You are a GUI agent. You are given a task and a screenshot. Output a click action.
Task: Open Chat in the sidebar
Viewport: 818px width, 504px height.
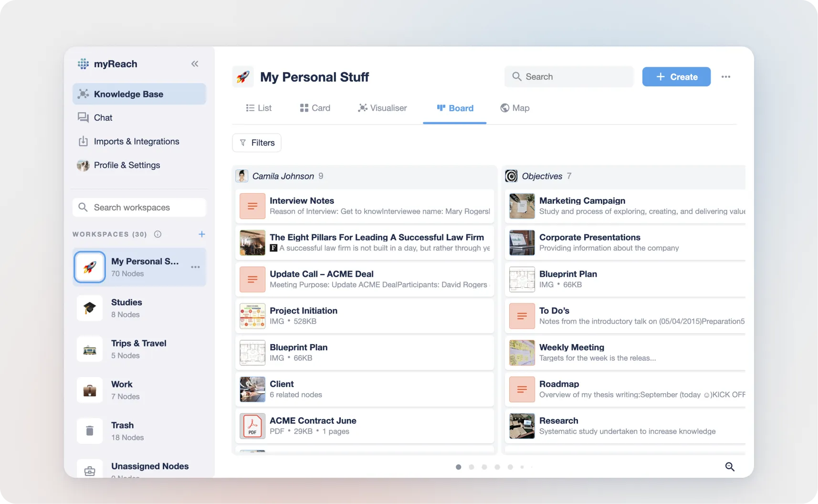(x=103, y=118)
